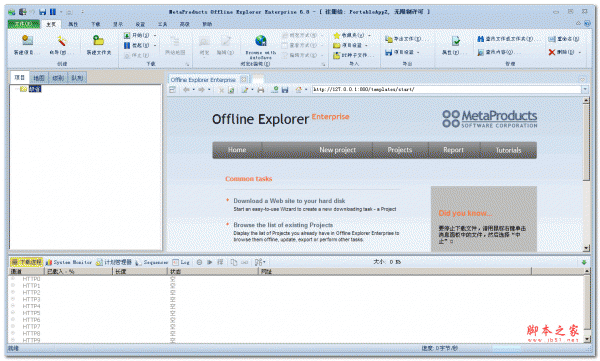Click Download a Web site link

289,201
